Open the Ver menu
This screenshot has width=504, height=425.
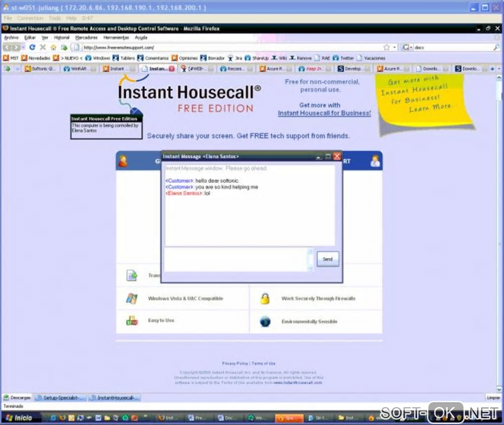pos(44,38)
